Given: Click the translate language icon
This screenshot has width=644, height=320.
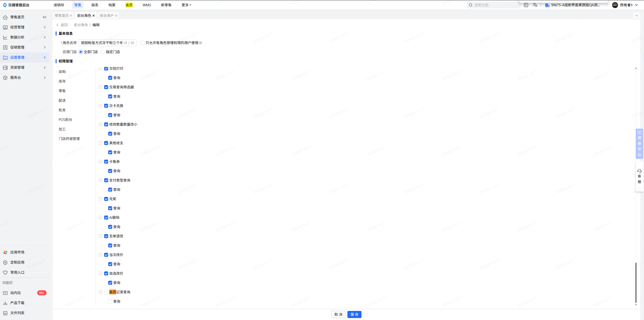Looking at the screenshot, I should [535, 5].
